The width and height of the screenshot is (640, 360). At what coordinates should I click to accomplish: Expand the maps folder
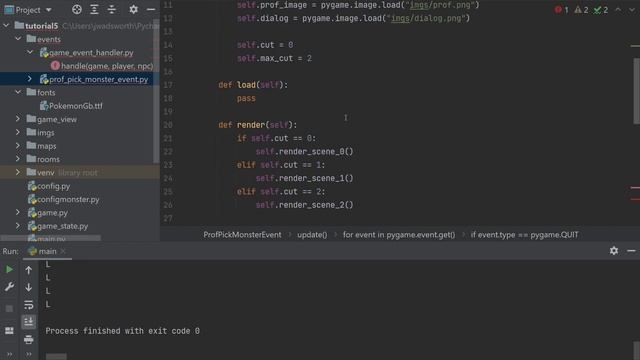(18, 146)
